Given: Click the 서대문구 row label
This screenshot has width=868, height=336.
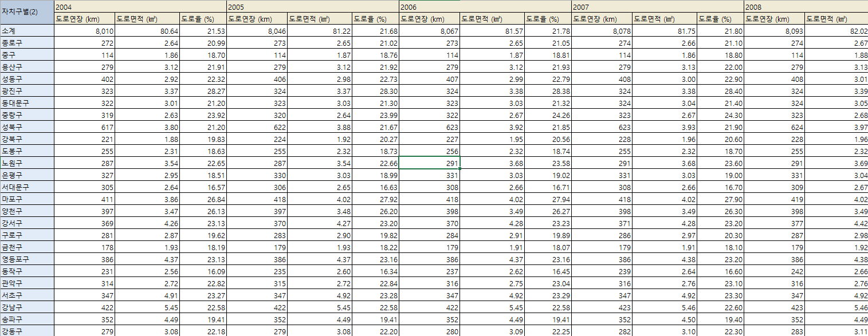Looking at the screenshot, I should coord(27,187).
